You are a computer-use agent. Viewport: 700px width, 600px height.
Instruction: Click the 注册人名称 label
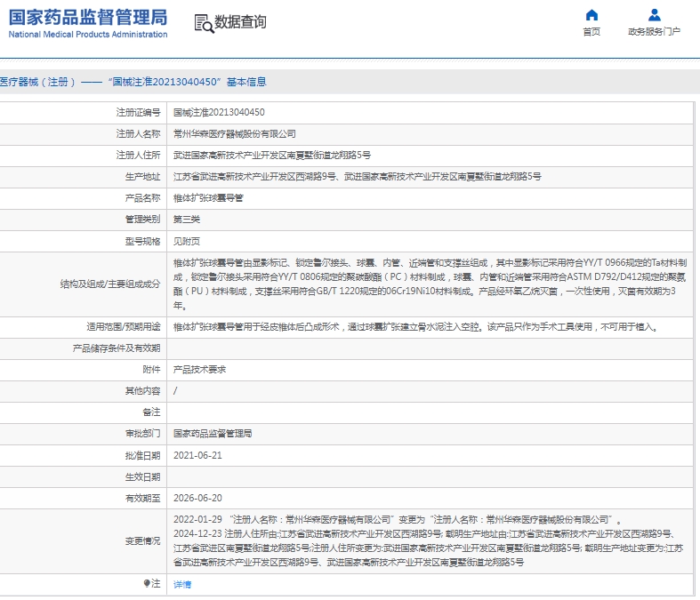(139, 134)
